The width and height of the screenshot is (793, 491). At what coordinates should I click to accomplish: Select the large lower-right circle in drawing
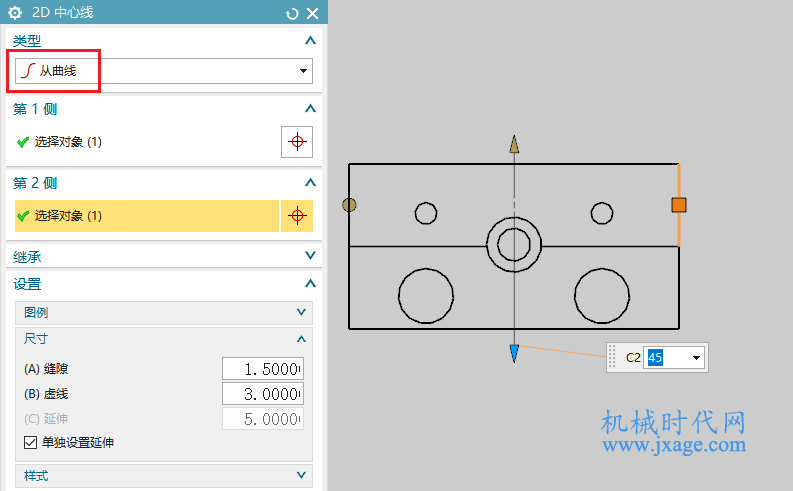point(602,296)
